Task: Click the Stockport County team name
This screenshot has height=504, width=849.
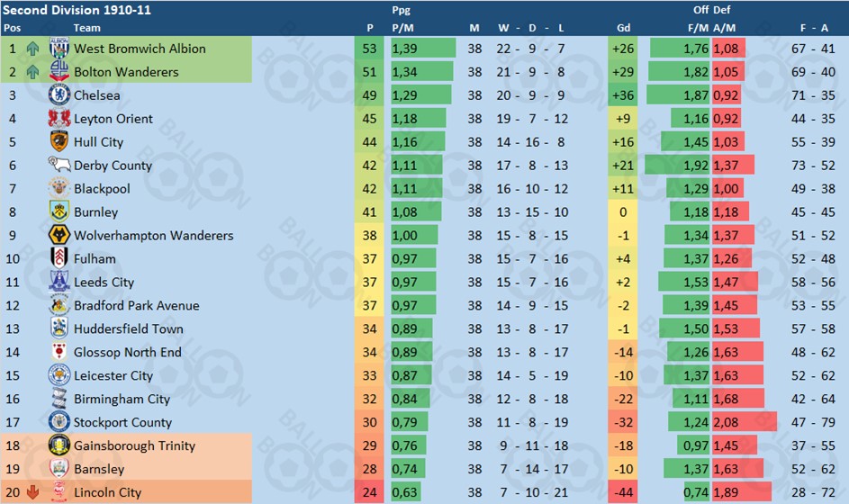Action: click(122, 422)
